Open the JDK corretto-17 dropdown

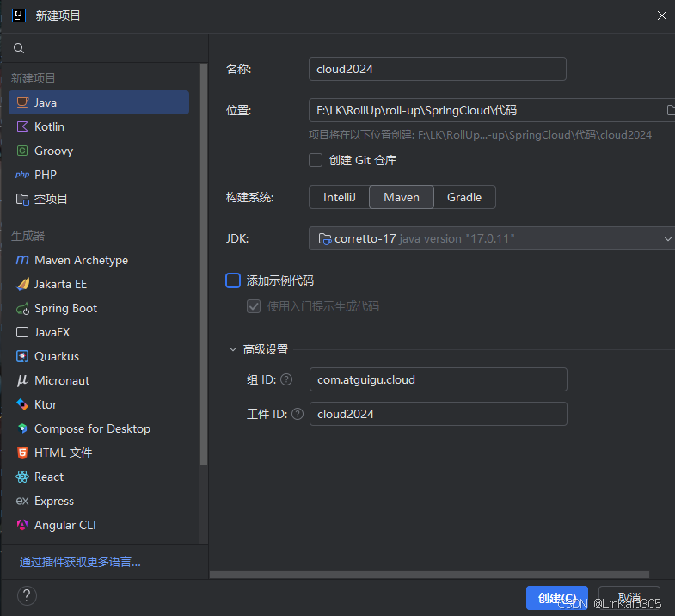click(x=492, y=238)
